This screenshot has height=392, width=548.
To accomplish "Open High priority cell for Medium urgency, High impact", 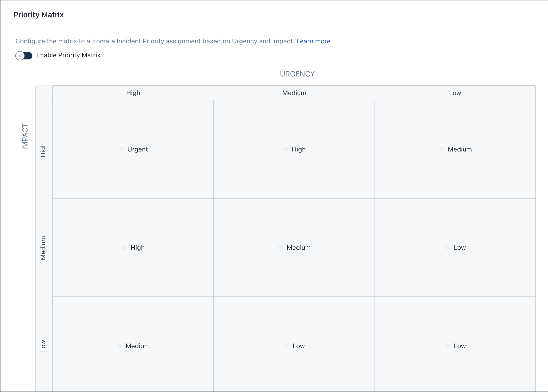I will click(298, 149).
